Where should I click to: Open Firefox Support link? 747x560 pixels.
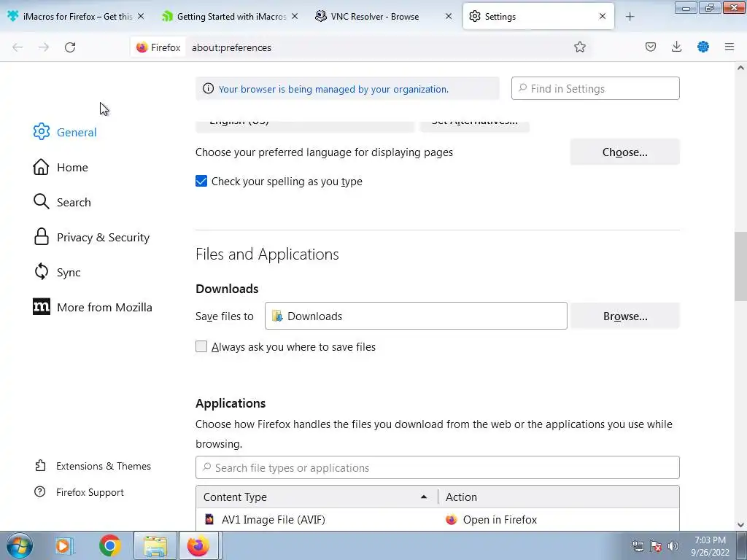coord(79,492)
